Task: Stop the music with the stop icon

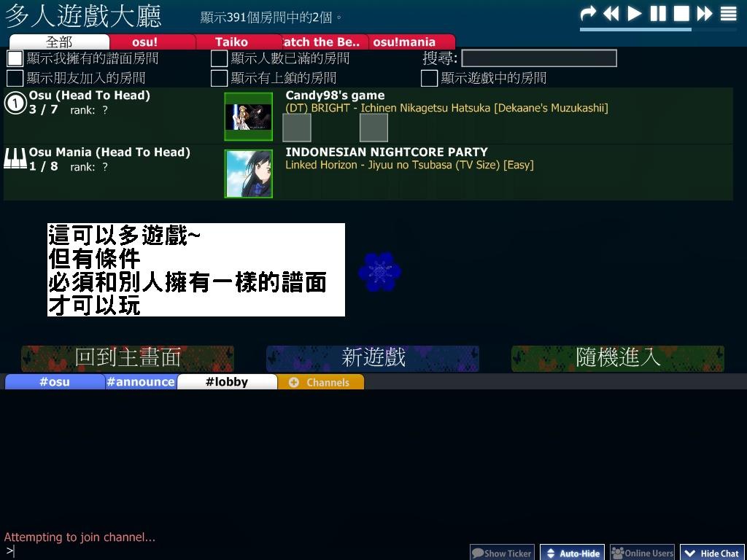Action: (681, 13)
